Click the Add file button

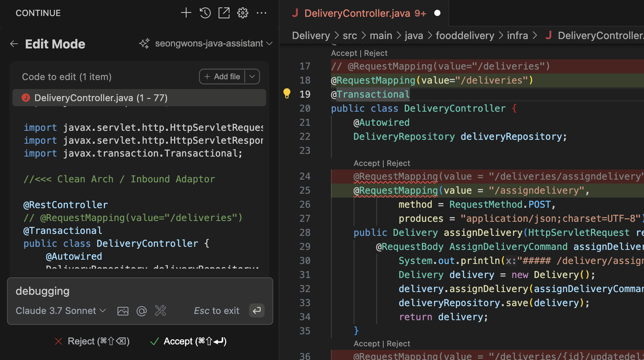coord(222,77)
